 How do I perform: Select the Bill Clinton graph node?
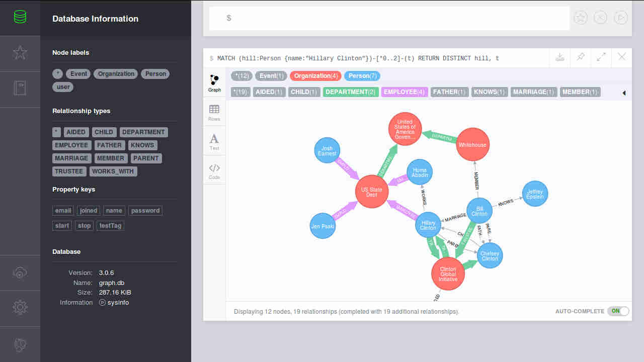click(x=479, y=211)
